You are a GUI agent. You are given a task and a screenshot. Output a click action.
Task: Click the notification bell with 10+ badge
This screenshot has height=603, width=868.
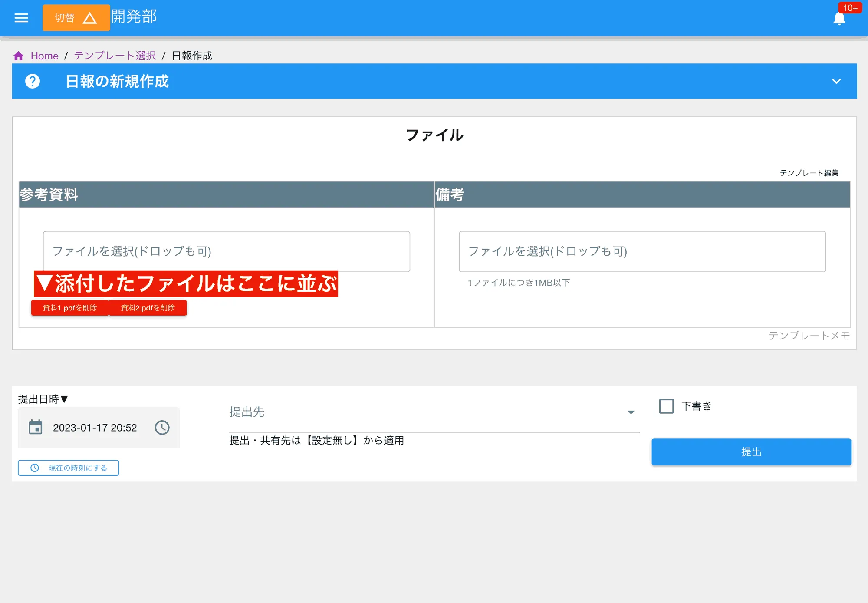point(839,18)
